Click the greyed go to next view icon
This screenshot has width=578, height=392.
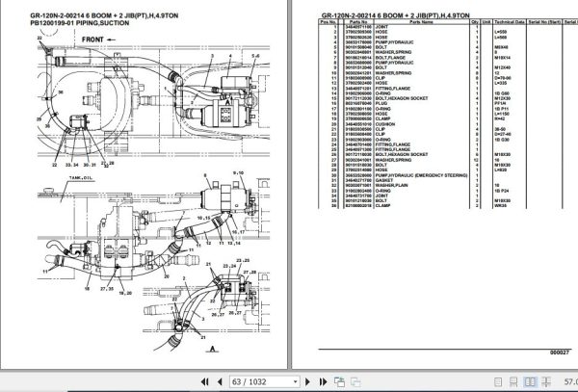click(x=355, y=382)
